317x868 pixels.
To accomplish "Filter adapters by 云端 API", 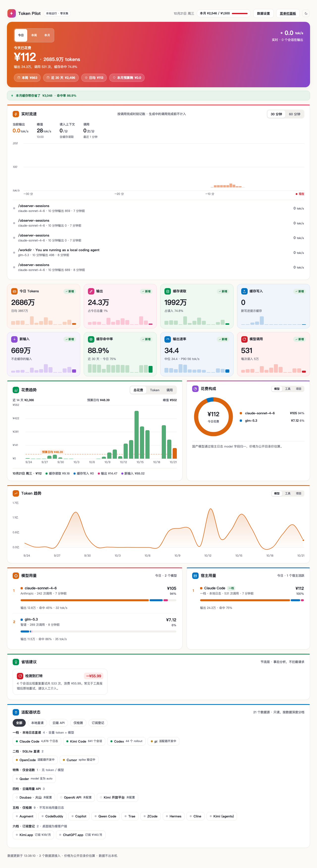I will pos(58,723).
